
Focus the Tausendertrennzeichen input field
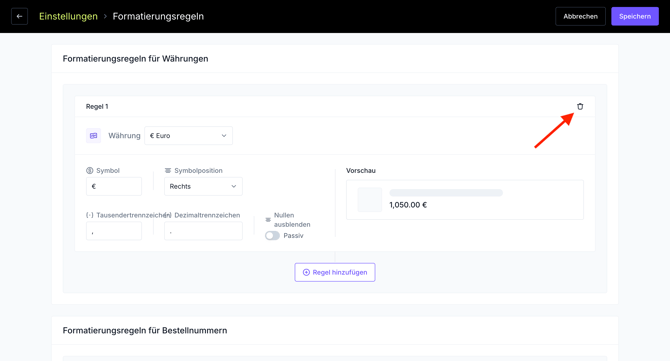114,231
